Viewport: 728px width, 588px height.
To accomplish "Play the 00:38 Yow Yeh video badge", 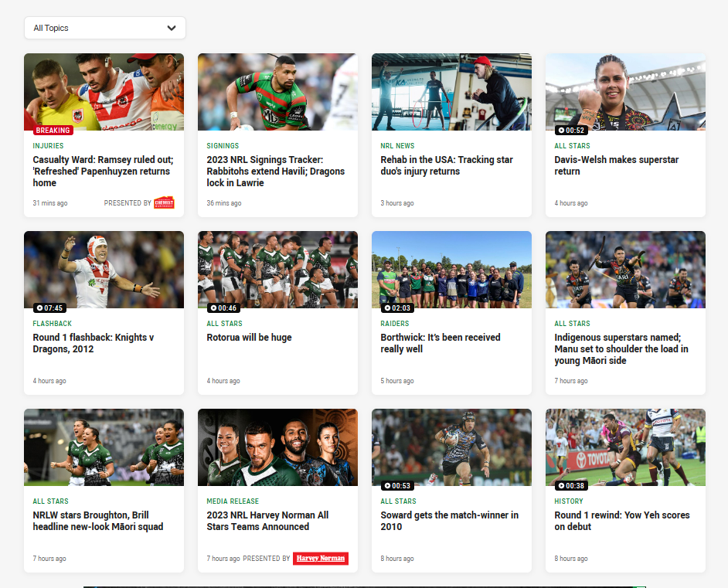I will 571,485.
